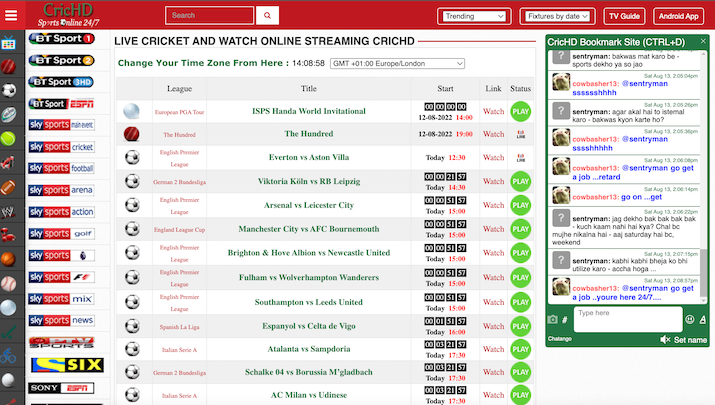Click the Chatango link in chat footer

tap(560, 339)
